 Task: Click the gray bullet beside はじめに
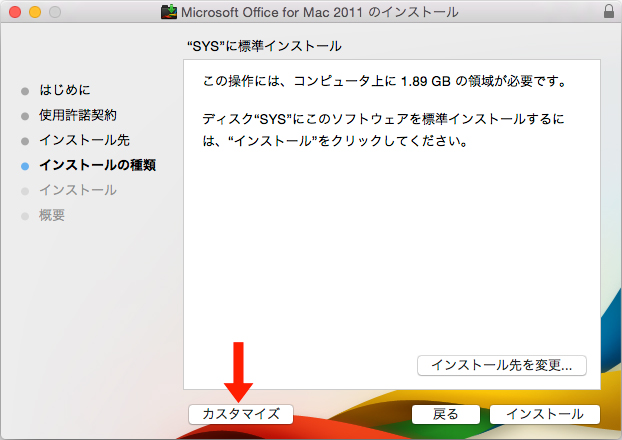(25, 91)
